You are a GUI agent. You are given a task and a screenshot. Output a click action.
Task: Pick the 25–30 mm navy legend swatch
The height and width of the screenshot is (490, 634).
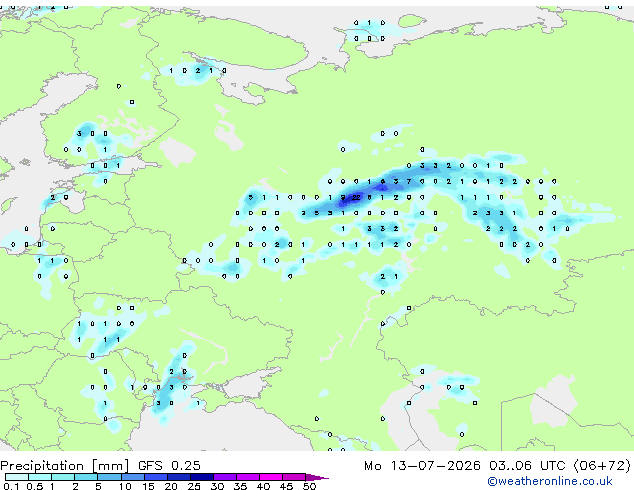pyautogui.click(x=201, y=477)
